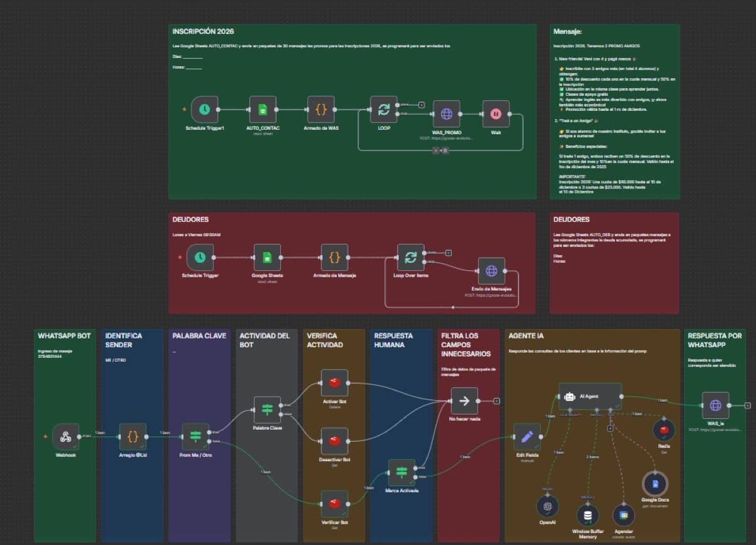Select the Palabra Clave switch node

pyautogui.click(x=267, y=410)
